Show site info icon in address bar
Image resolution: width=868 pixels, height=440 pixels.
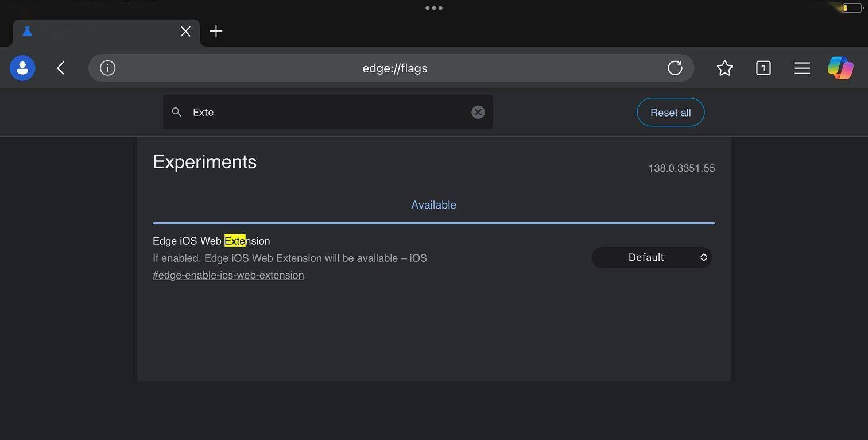(x=107, y=68)
